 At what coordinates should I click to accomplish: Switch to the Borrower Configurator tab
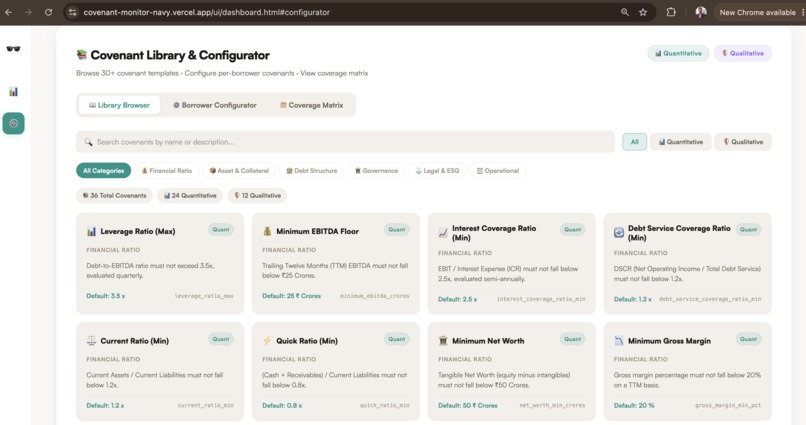[x=215, y=105]
